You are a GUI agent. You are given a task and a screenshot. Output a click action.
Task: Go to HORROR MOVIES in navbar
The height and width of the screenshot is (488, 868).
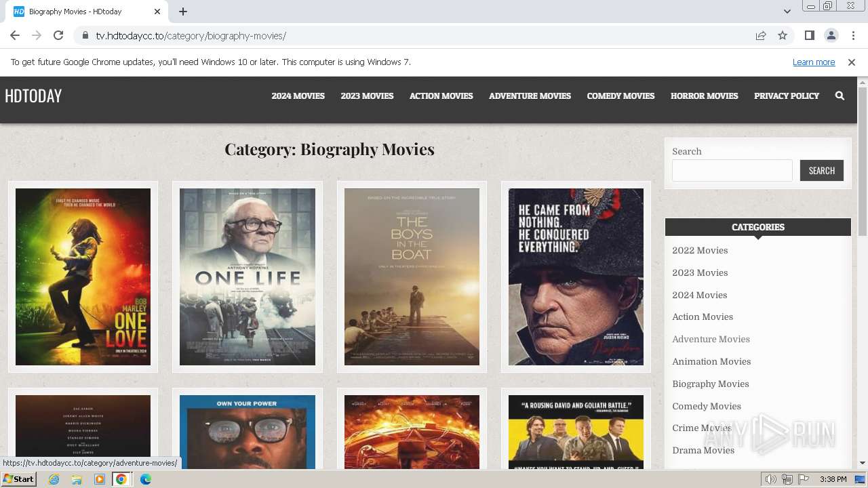[704, 96]
